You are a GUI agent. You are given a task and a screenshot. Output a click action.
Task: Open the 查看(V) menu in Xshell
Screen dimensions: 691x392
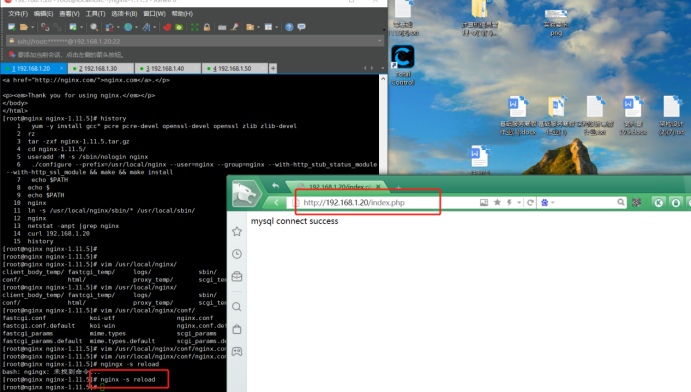pyautogui.click(x=69, y=14)
